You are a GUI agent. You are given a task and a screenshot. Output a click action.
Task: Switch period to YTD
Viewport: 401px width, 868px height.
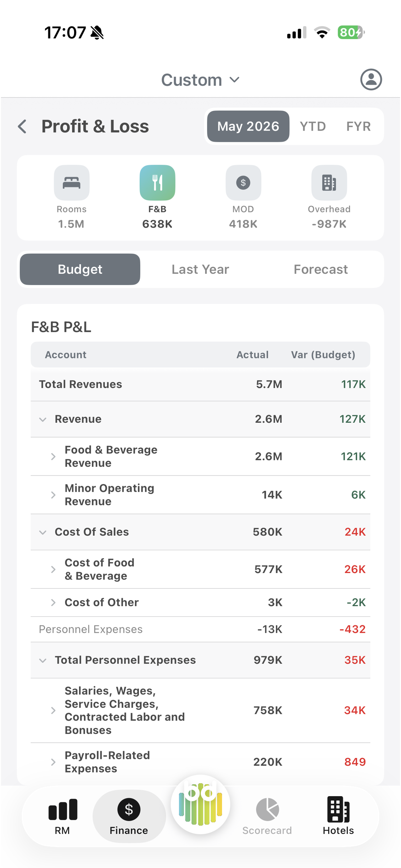tap(313, 126)
